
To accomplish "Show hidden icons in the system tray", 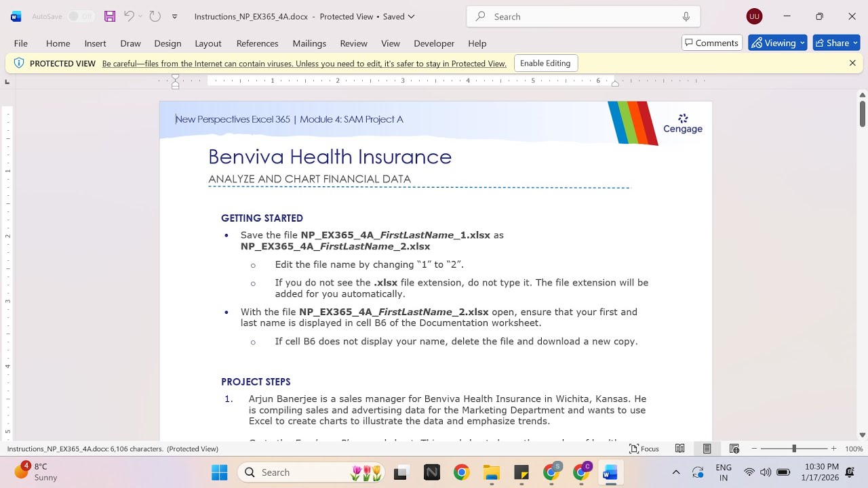I will pyautogui.click(x=675, y=472).
